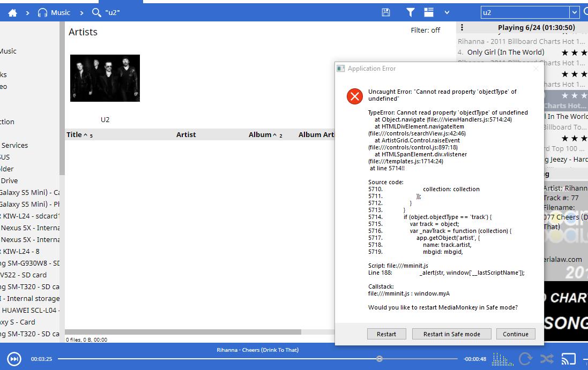The height and width of the screenshot is (370, 588).
Task: Open the search box dropdown arrow
Action: coord(575,12)
